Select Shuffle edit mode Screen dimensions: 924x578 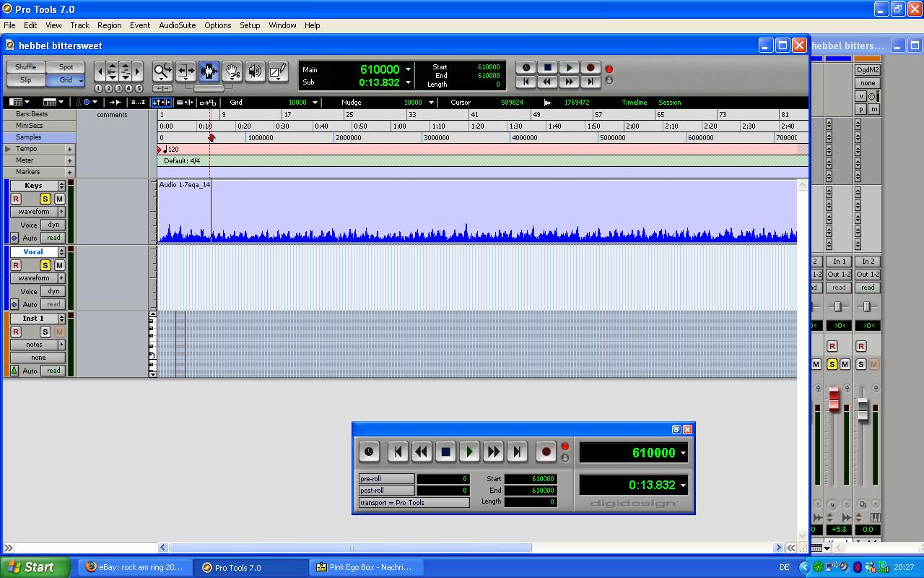(26, 67)
